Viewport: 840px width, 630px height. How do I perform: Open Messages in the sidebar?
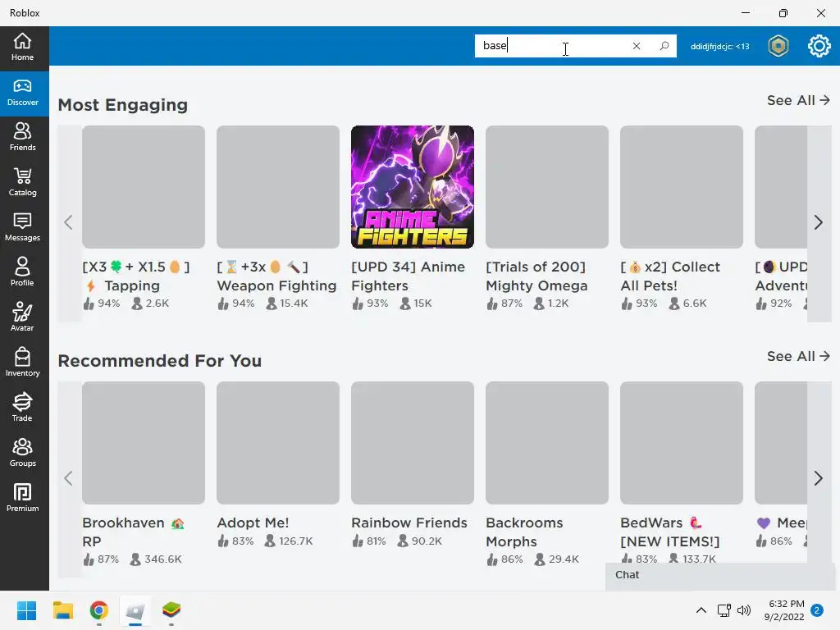22,227
